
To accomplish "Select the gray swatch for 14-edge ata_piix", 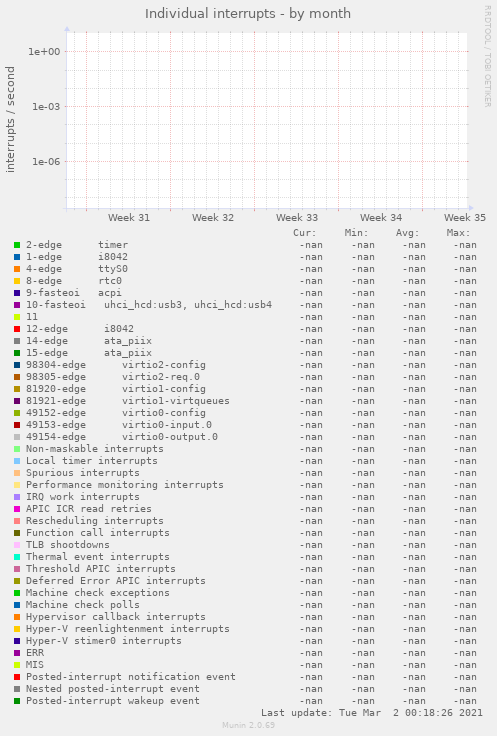I will [17, 341].
